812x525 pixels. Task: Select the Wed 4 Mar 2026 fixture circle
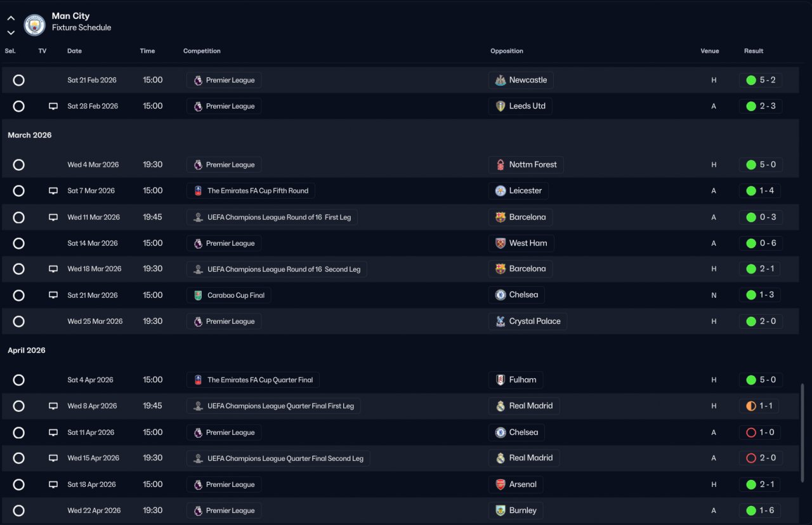click(x=19, y=164)
